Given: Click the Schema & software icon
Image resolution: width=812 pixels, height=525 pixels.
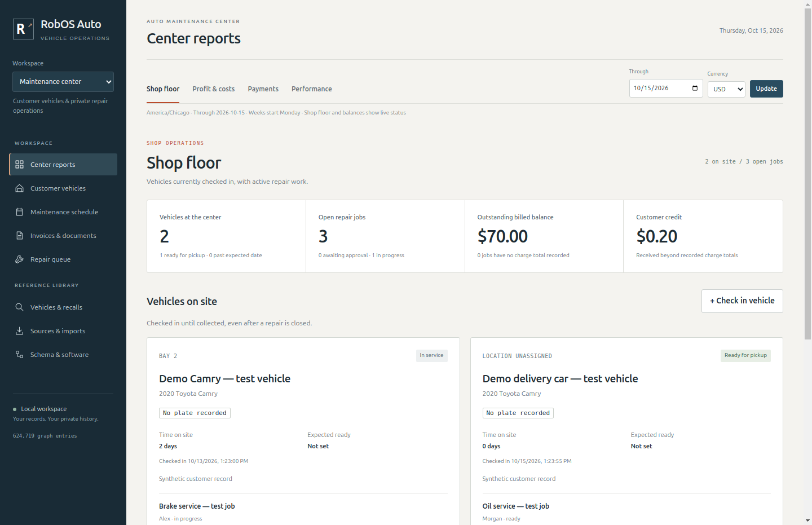Looking at the screenshot, I should pos(19,355).
